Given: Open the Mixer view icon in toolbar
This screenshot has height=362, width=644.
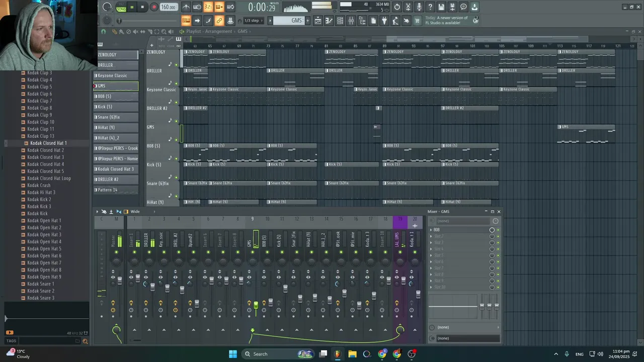Looking at the screenshot, I should (351, 21).
